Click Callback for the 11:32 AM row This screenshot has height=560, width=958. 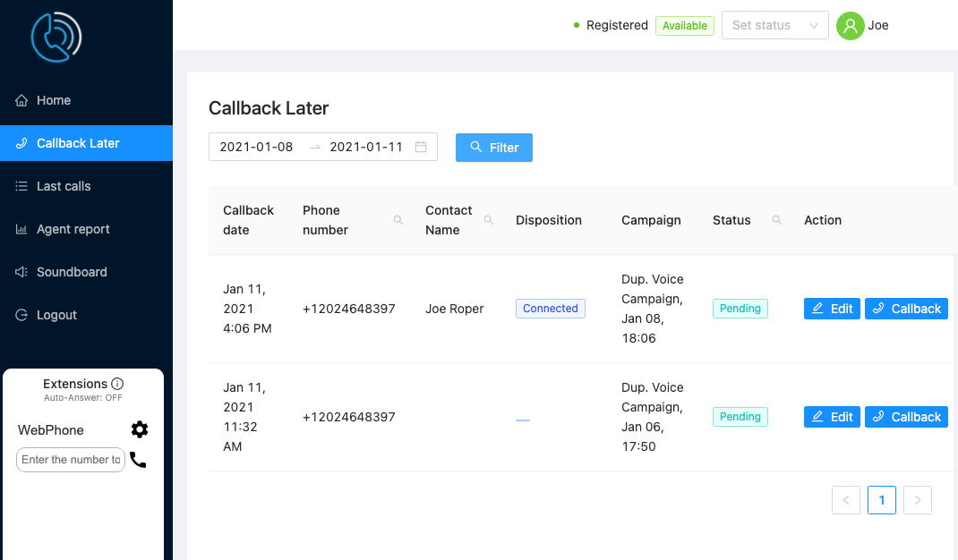[x=906, y=417]
